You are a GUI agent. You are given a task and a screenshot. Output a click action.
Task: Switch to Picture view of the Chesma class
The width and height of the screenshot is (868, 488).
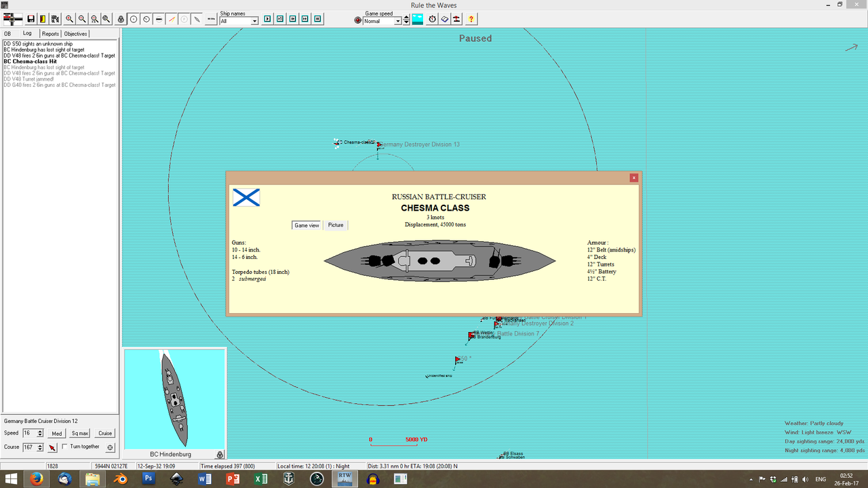coord(336,224)
